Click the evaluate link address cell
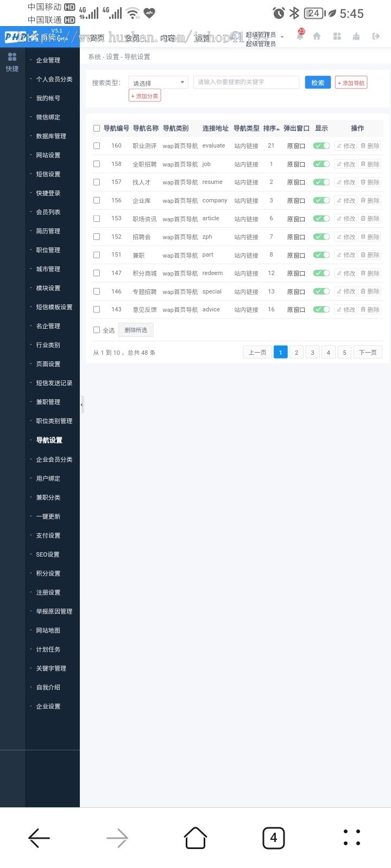This screenshot has width=391, height=868. [213, 145]
